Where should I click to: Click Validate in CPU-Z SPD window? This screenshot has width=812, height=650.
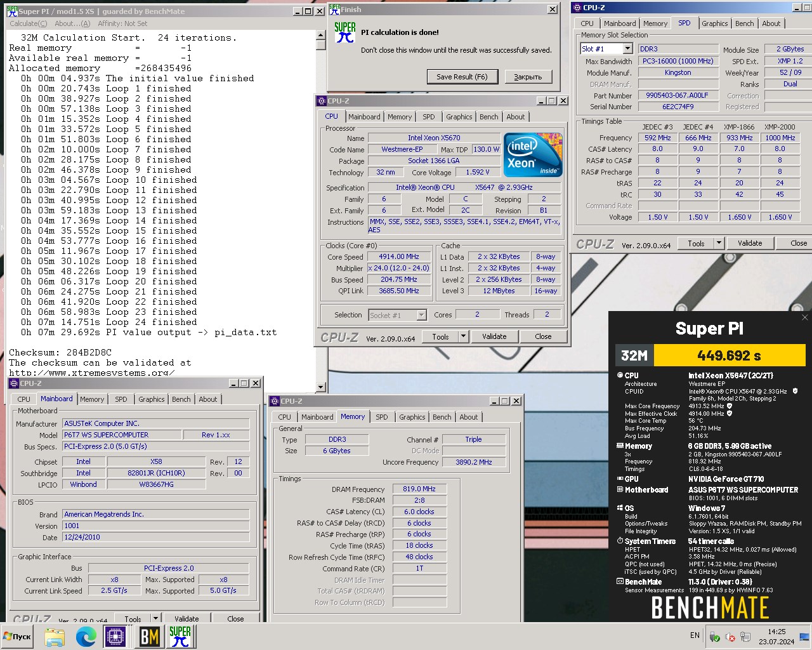click(x=750, y=243)
